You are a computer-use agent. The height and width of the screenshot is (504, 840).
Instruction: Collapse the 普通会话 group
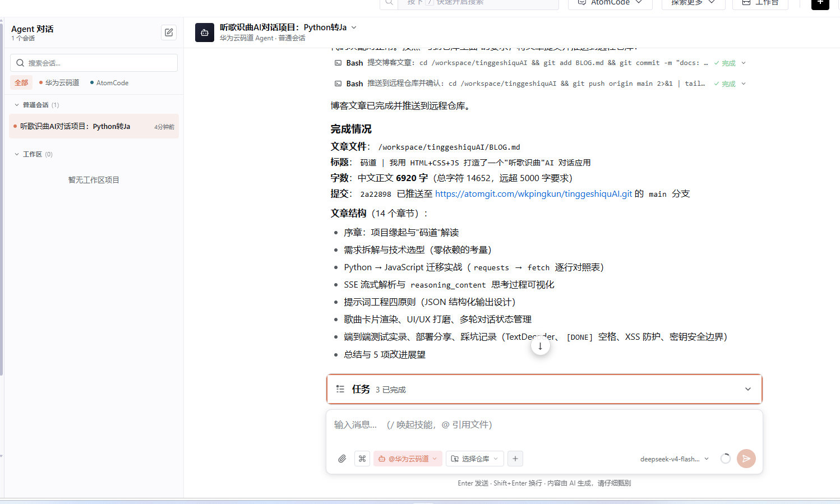(17, 105)
